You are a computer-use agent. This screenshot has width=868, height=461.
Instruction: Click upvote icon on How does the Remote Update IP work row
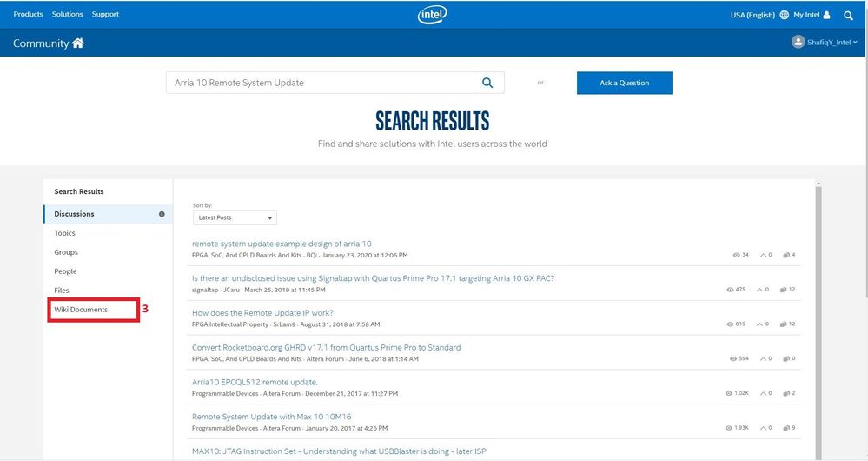coord(760,324)
